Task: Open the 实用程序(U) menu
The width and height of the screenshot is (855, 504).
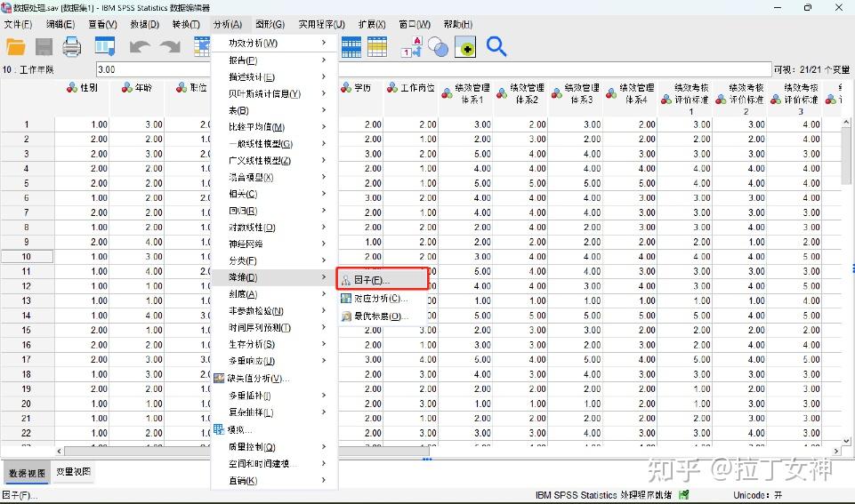Action: coord(322,25)
